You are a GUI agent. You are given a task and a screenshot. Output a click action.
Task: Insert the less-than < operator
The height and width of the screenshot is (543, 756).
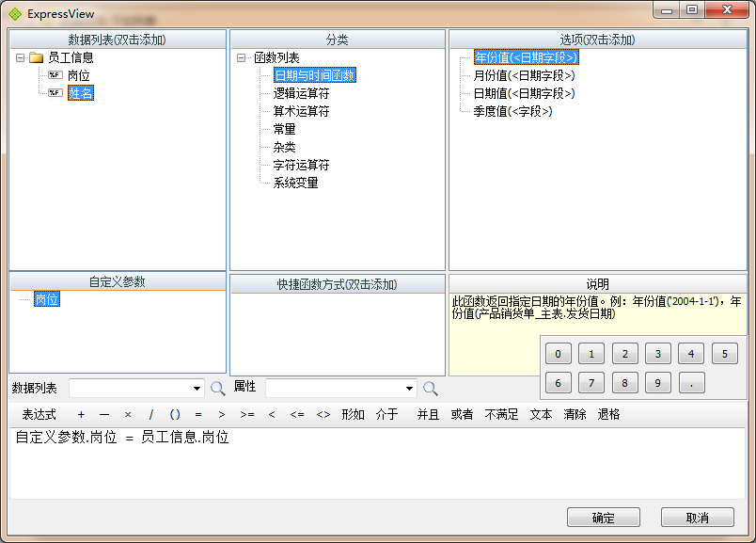272,414
